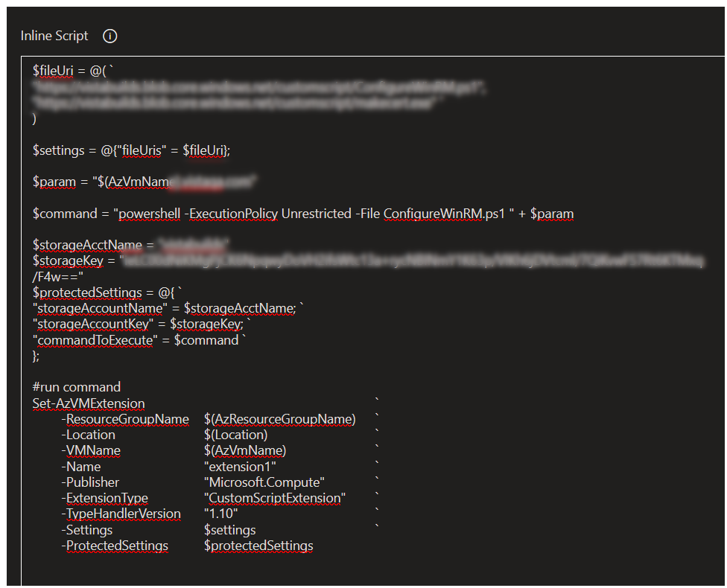
Task: Click the '-Name' parameter
Action: (80, 467)
